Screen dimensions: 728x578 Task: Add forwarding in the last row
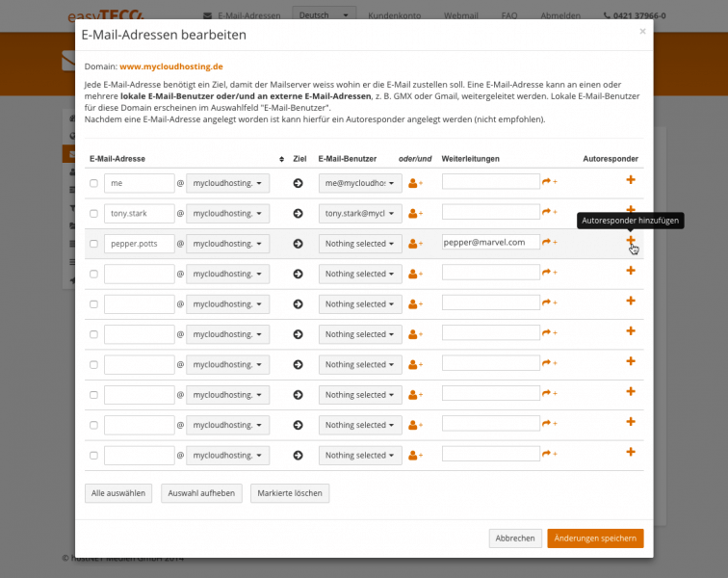coord(549,454)
